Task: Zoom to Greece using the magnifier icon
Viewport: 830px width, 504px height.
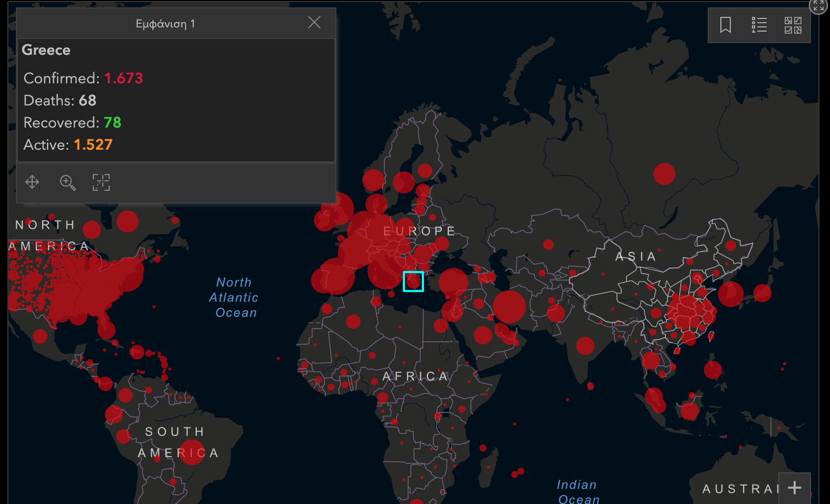Action: pyautogui.click(x=67, y=182)
